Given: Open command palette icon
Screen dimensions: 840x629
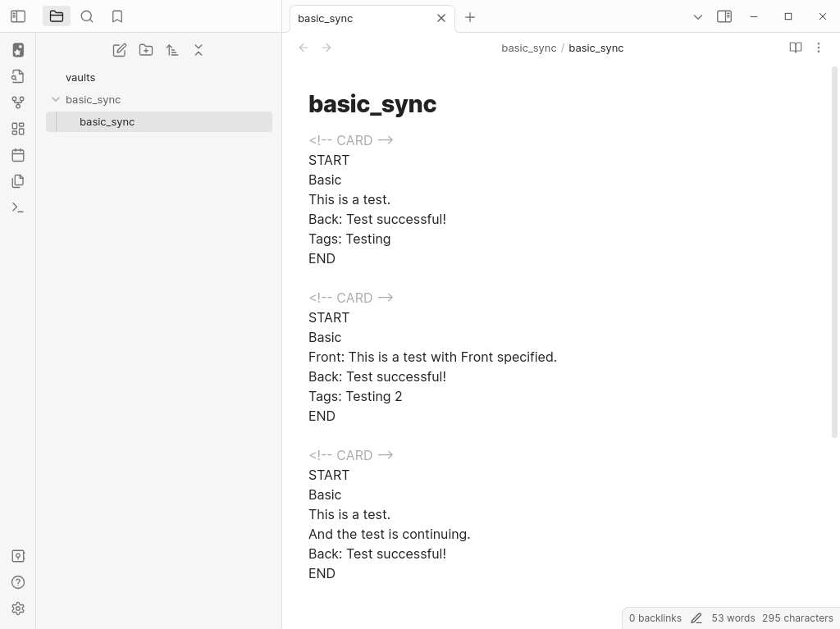Looking at the screenshot, I should coord(18,207).
